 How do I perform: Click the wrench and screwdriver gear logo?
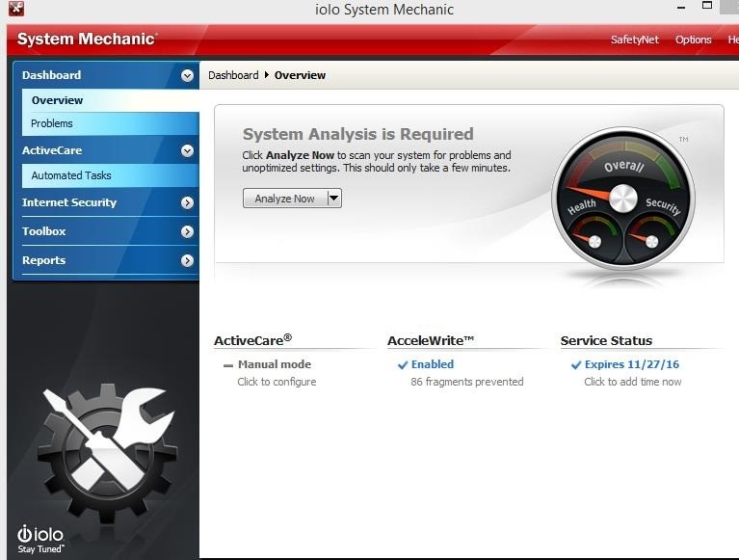(107, 451)
